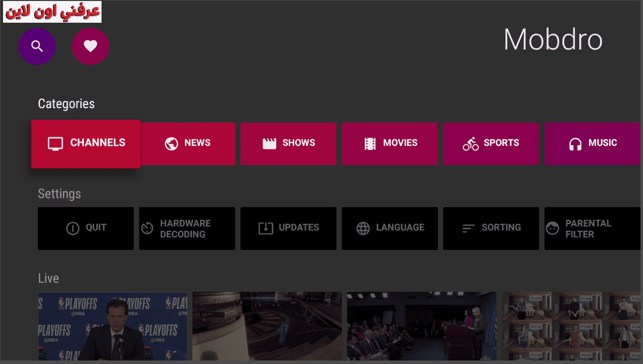Open the Music category
This screenshot has width=643, height=364.
(x=591, y=144)
